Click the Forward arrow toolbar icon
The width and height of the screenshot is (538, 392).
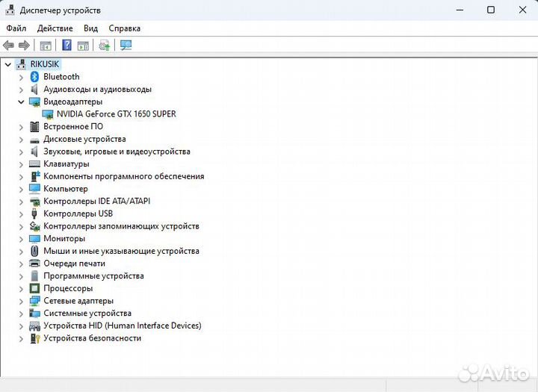tap(24, 45)
